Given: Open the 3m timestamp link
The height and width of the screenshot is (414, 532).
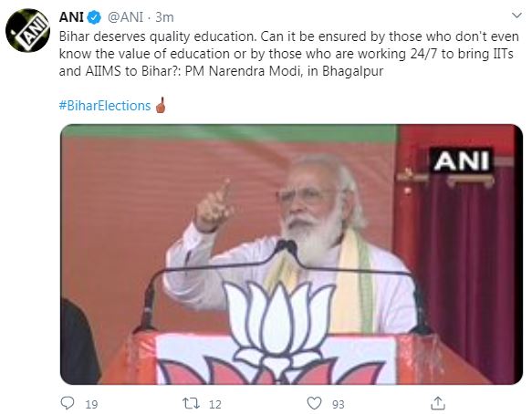Looking at the screenshot, I should point(164,17).
